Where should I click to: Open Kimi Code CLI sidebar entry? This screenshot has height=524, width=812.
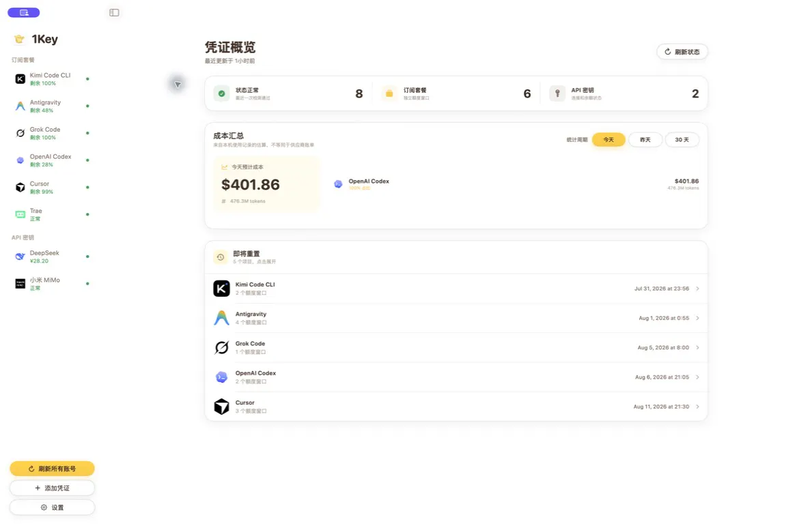pos(52,79)
